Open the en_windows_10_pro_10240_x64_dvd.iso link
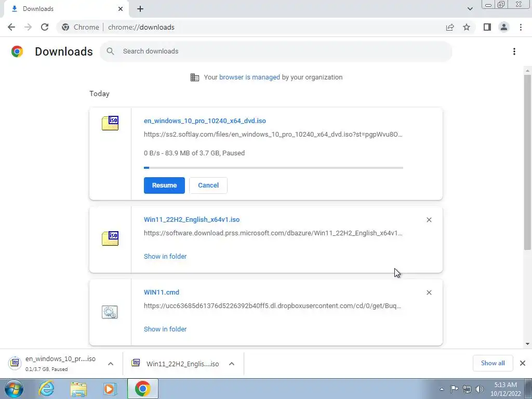Viewport: 532px width, 399px height. (205, 121)
